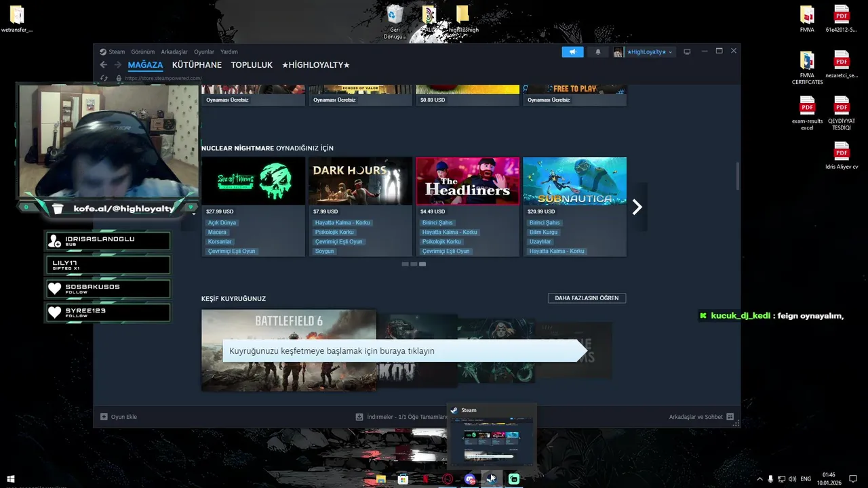Click the Steam store vertical scrollbar

(x=737, y=176)
